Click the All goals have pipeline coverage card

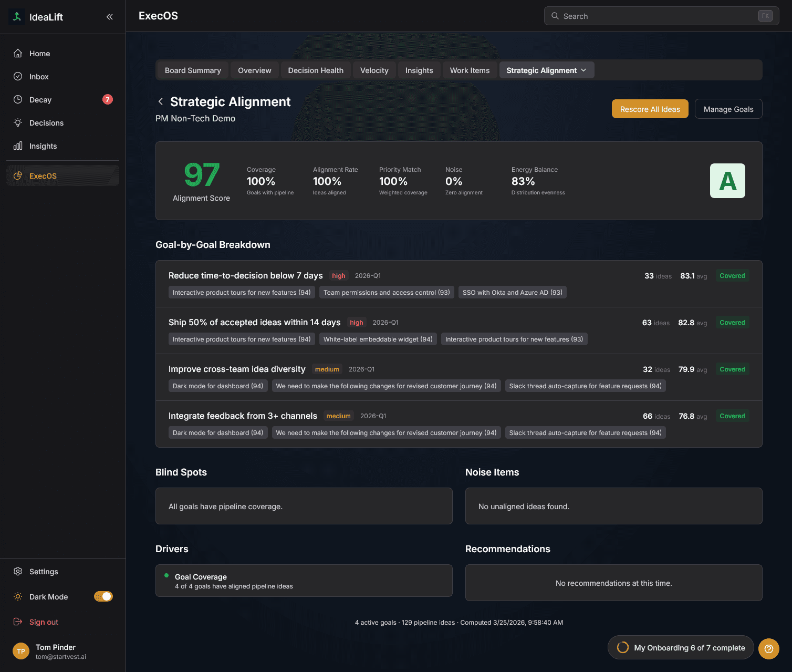click(x=304, y=506)
